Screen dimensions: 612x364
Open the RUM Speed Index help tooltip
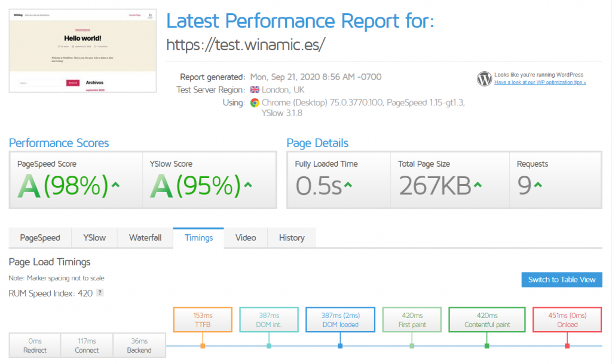(99, 293)
